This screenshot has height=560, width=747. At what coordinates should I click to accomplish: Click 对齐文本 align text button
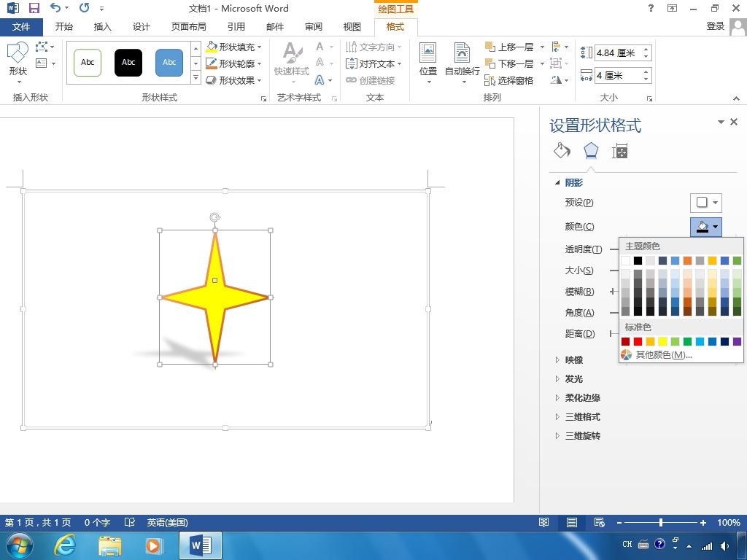click(373, 63)
